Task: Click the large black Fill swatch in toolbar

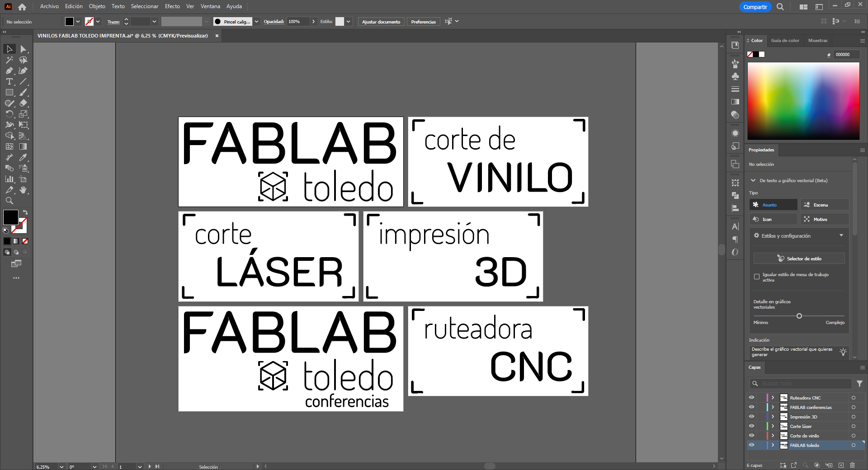Action: coord(10,217)
